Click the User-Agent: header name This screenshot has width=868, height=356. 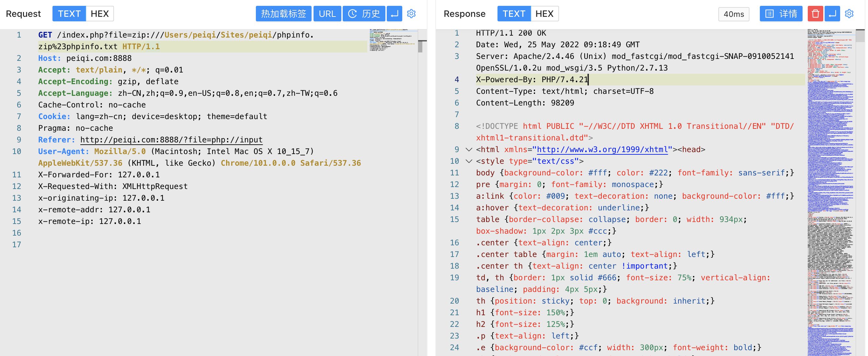click(63, 151)
